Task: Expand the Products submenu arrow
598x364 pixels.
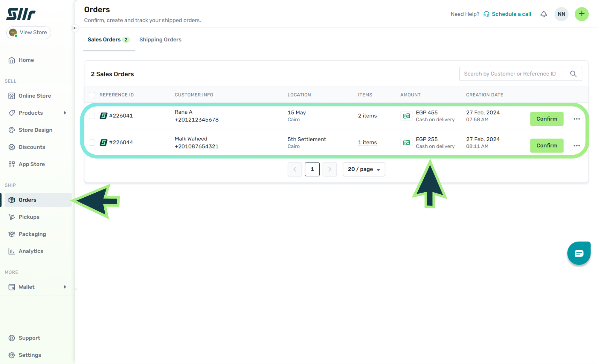Action: pos(65,113)
